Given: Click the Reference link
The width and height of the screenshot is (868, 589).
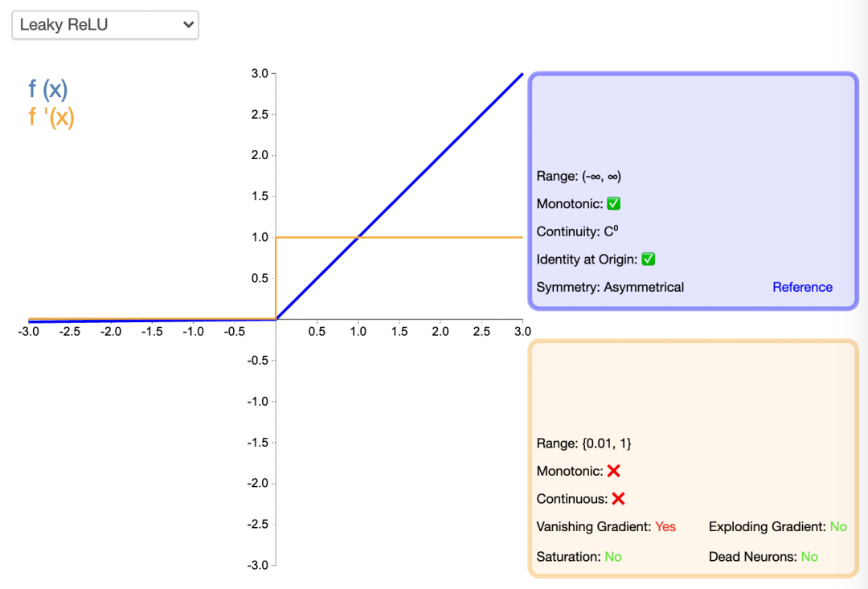Looking at the screenshot, I should 802,287.
